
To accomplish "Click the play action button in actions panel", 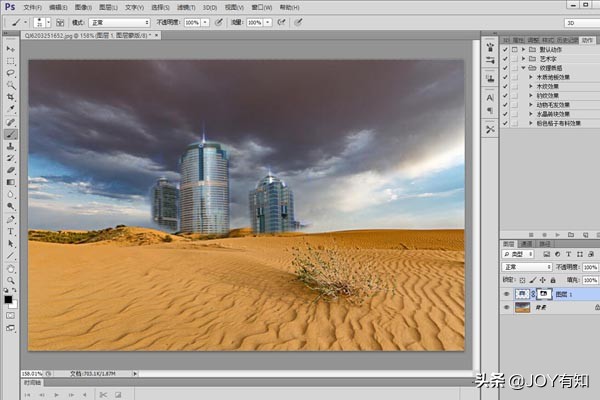I will tap(558, 235).
